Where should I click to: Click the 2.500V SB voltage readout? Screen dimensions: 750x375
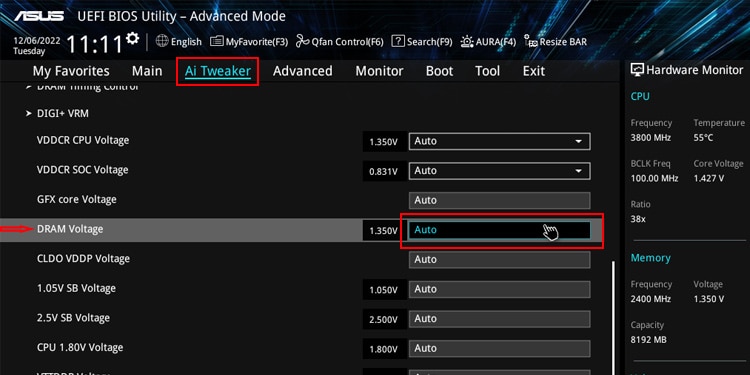pos(384,320)
